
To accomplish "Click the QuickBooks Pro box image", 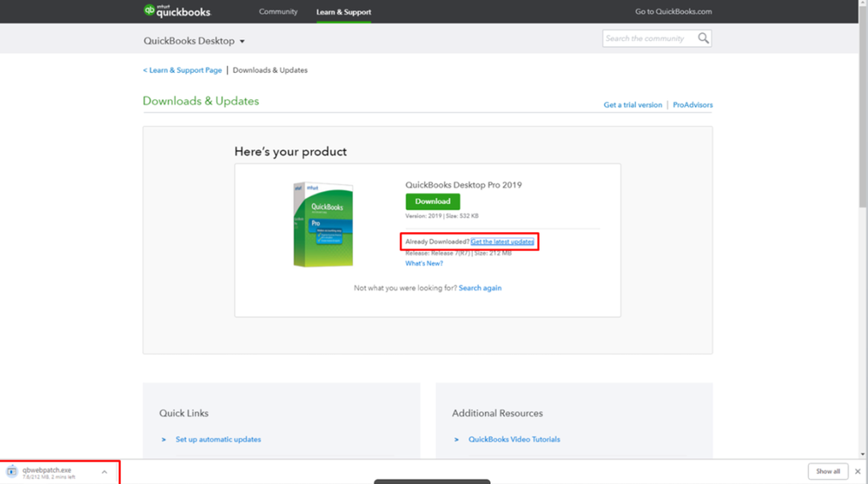I will point(322,224).
